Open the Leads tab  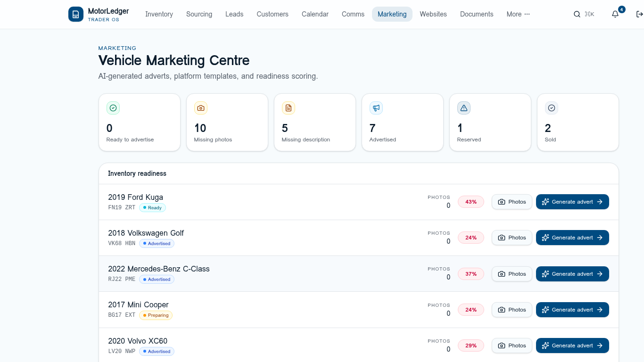coord(234,14)
